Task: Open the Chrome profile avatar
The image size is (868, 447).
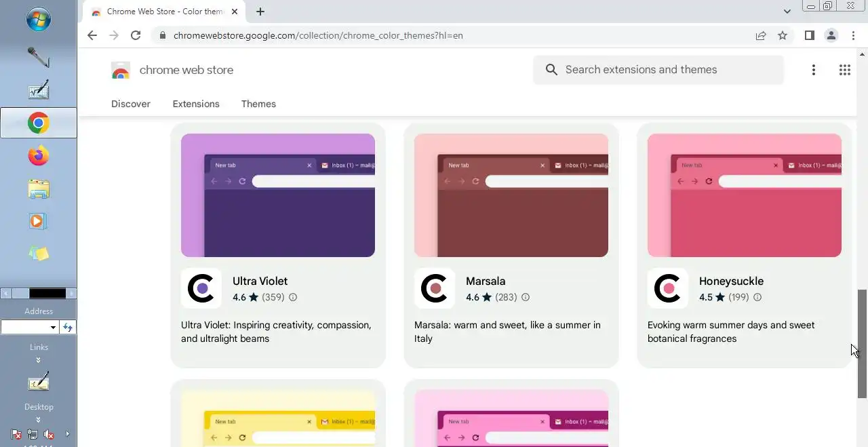Action: tap(831, 35)
